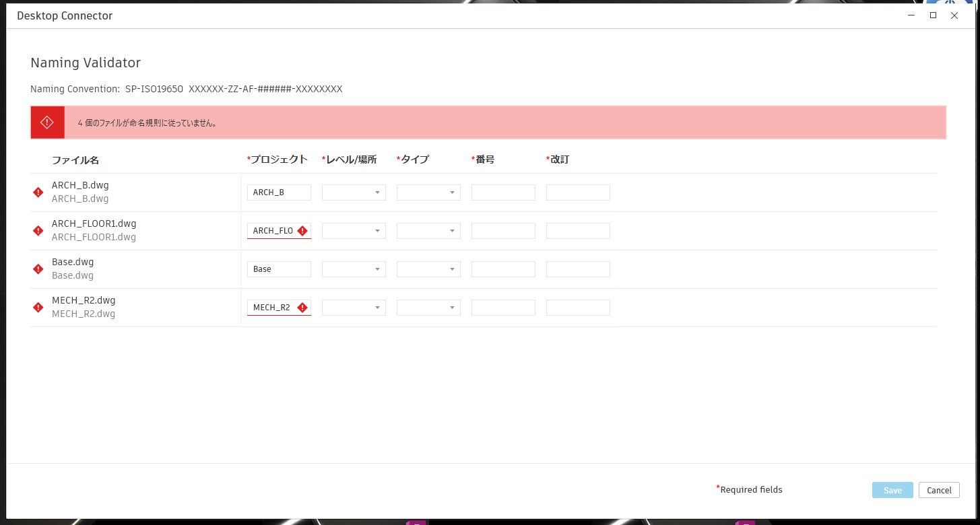Click the error icon beside ARCH_FLOOR1.dwg
980x525 pixels.
(x=38, y=230)
